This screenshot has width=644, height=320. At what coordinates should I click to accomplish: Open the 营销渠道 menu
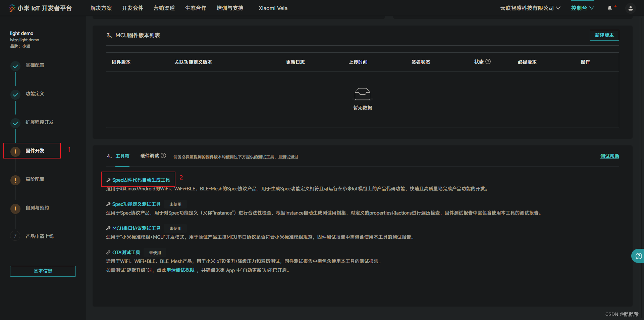tap(164, 8)
